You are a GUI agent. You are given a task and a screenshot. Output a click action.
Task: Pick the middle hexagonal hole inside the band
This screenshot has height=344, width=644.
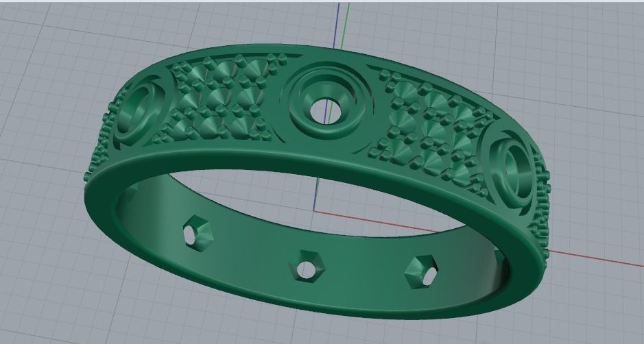(x=307, y=266)
